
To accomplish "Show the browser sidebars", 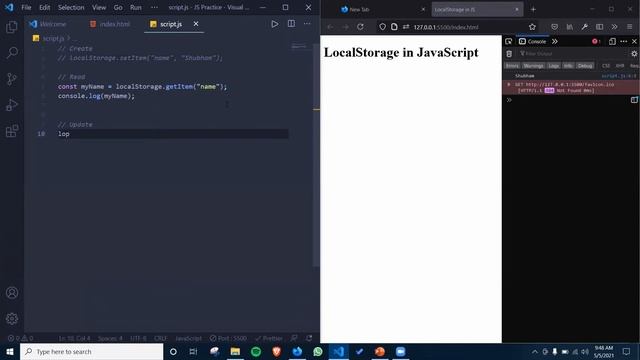I will [599, 27].
